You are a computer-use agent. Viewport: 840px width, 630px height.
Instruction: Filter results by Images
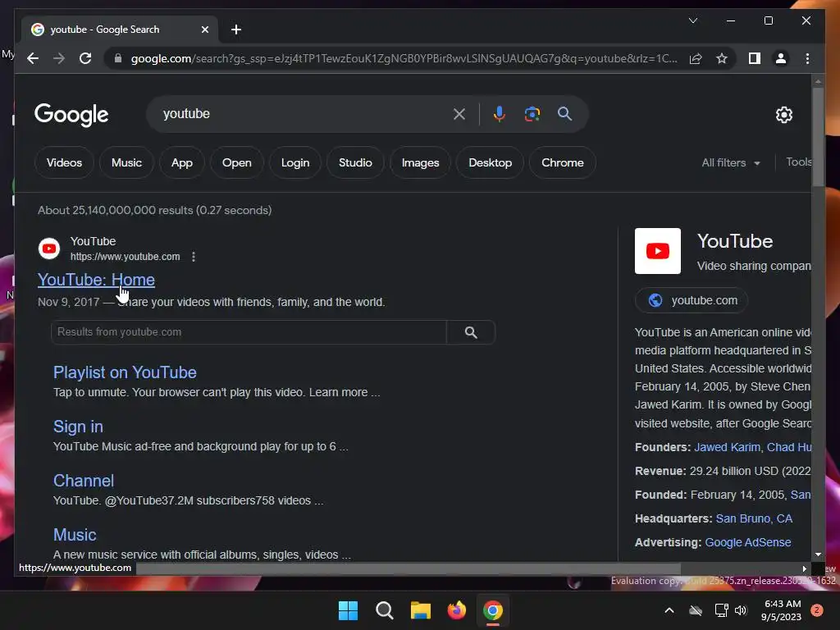click(421, 163)
